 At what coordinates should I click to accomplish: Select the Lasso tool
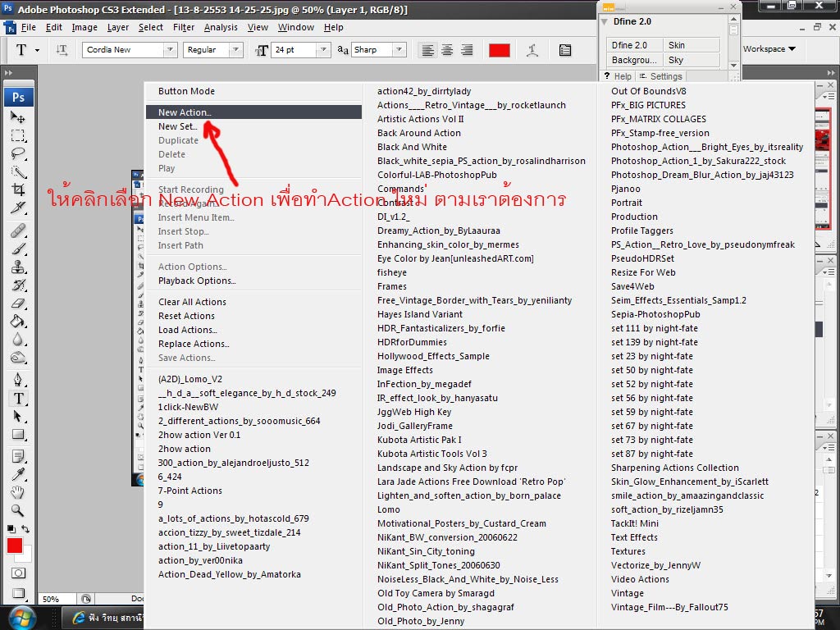click(18, 153)
